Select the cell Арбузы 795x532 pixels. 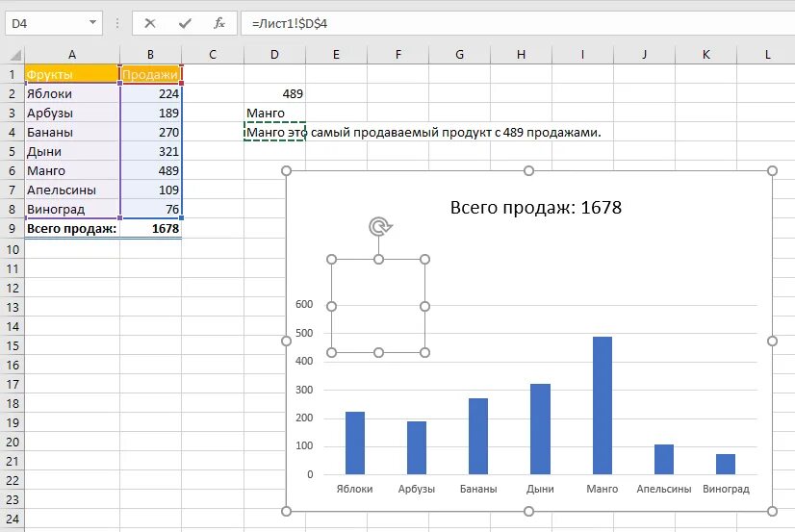coord(72,113)
